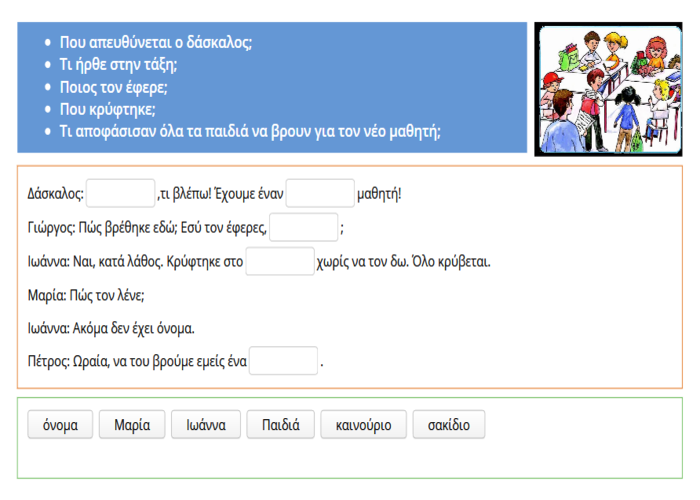Focus the blank before μαθητή!

point(320,193)
